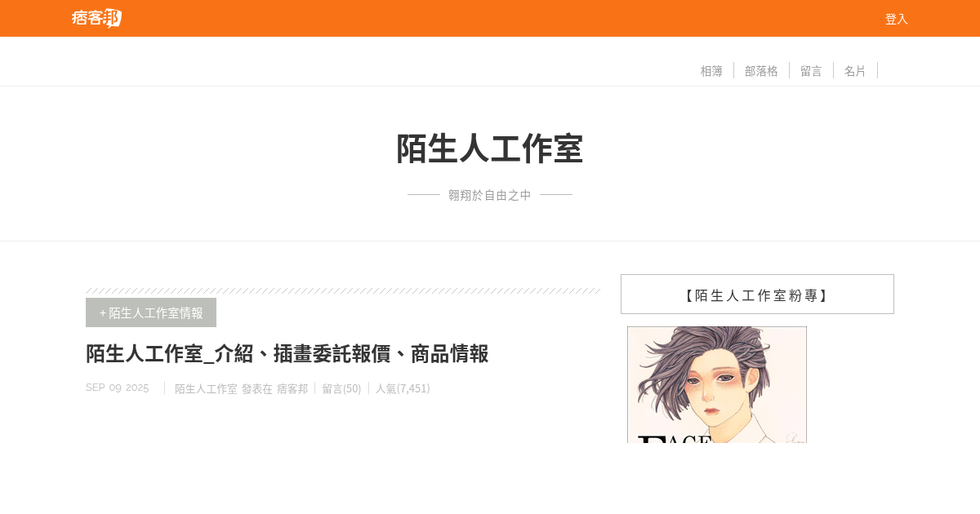Screen dimensions: 980x514
Task: Open article 陌生人工作室_介紹、插畫委託報價、商品情報
Action: point(287,353)
